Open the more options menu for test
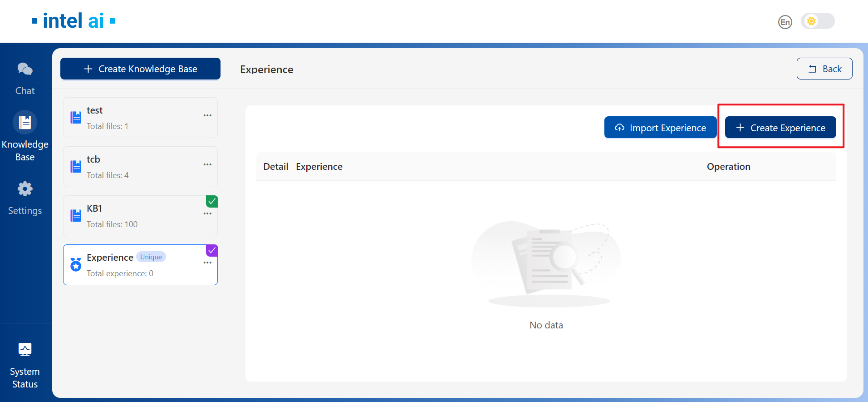This screenshot has height=402, width=868. click(207, 115)
